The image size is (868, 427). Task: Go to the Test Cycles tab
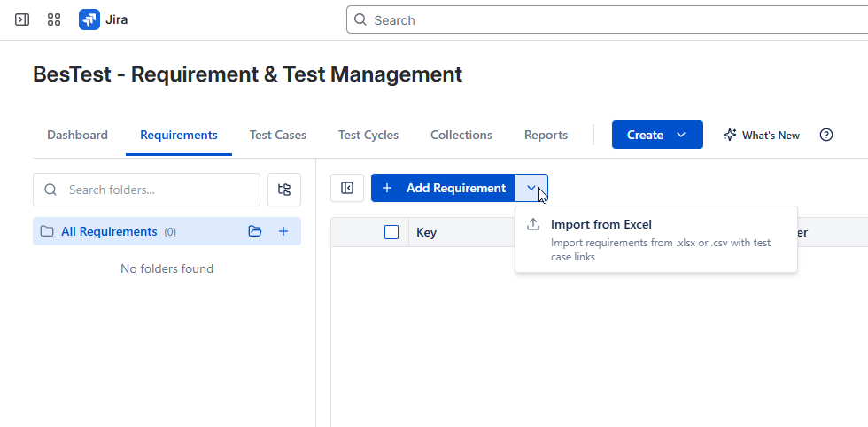(x=368, y=135)
